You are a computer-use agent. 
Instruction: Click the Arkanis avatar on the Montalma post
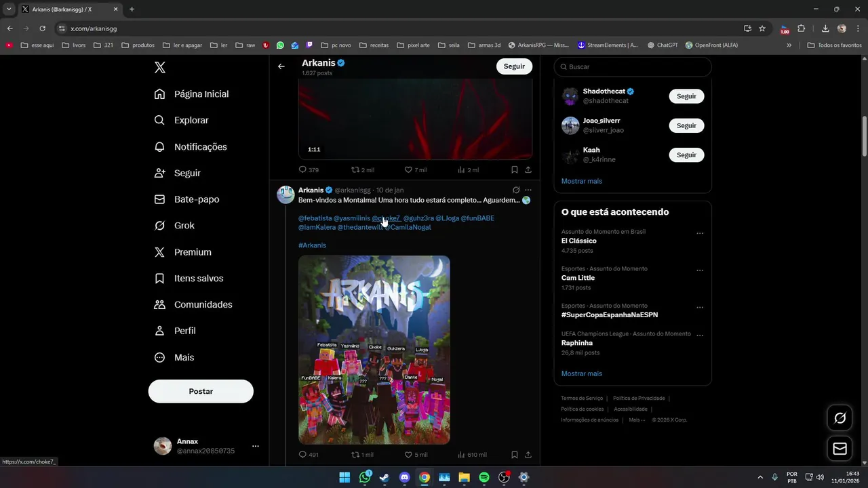[x=285, y=195]
